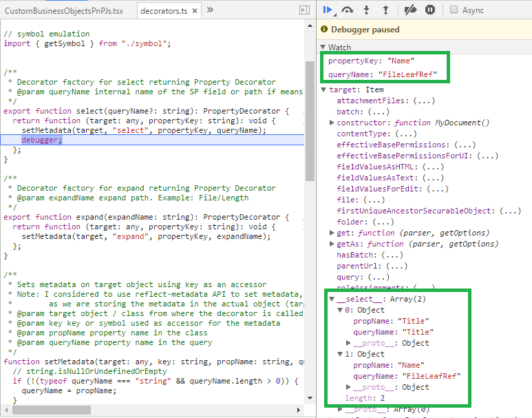Deactivate breakpoints

(x=410, y=10)
